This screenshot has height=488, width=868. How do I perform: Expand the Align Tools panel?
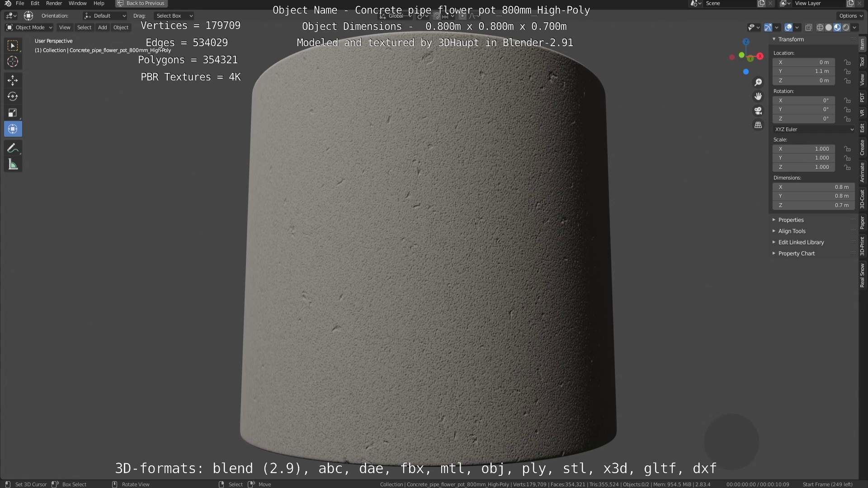(791, 231)
